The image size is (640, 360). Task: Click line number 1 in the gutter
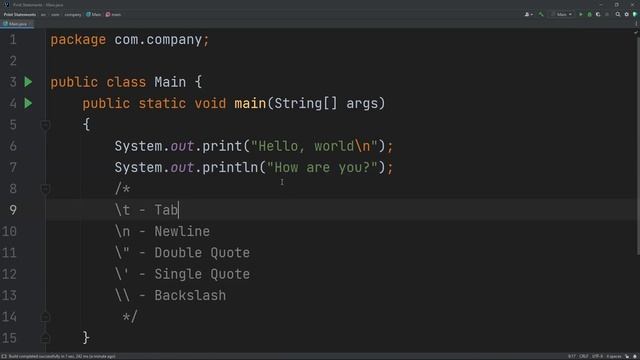13,40
